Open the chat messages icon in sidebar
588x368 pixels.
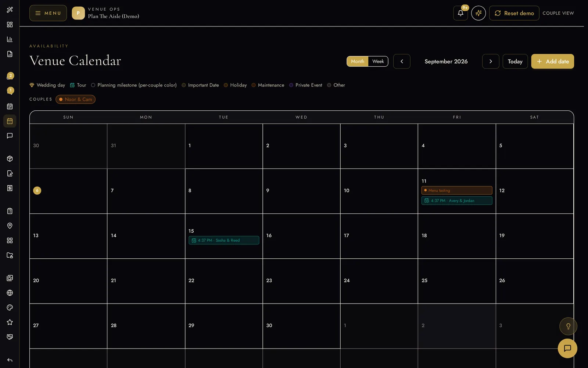(10, 136)
